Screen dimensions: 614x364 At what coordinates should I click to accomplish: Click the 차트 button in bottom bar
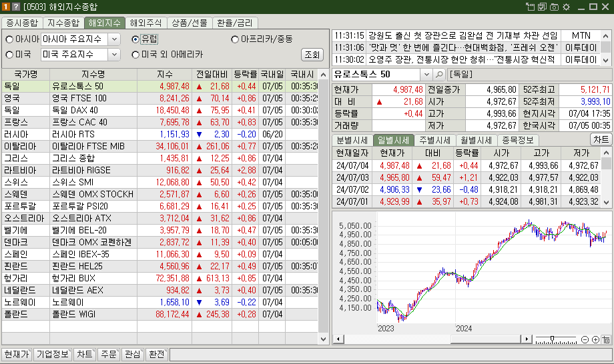point(85,354)
